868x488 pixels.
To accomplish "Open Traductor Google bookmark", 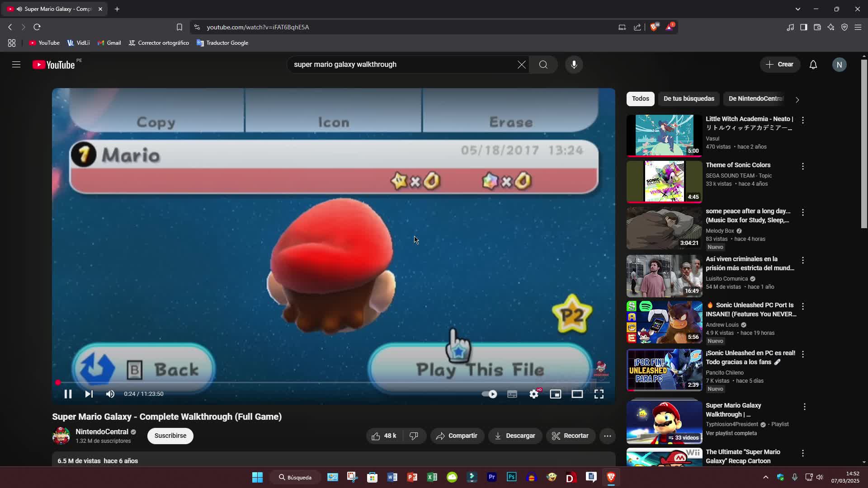I will point(222,43).
